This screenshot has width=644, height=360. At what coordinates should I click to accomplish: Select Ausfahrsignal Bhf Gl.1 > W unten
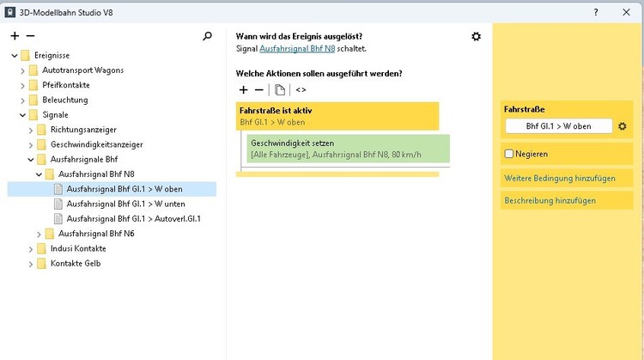[125, 204]
